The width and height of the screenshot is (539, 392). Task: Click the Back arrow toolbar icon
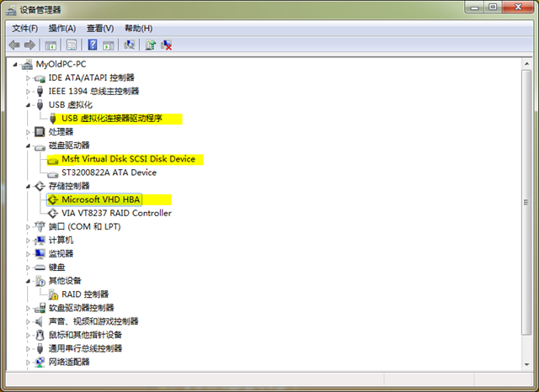pos(14,45)
